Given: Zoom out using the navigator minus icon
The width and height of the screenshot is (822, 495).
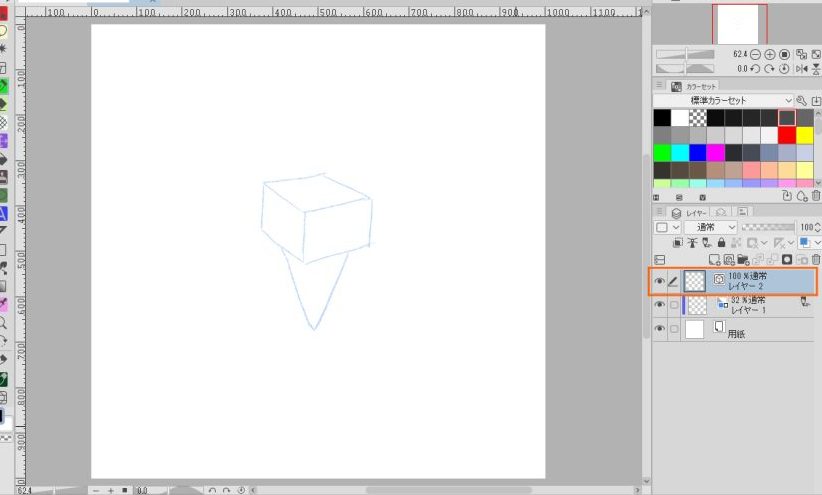Looking at the screenshot, I should (755, 55).
